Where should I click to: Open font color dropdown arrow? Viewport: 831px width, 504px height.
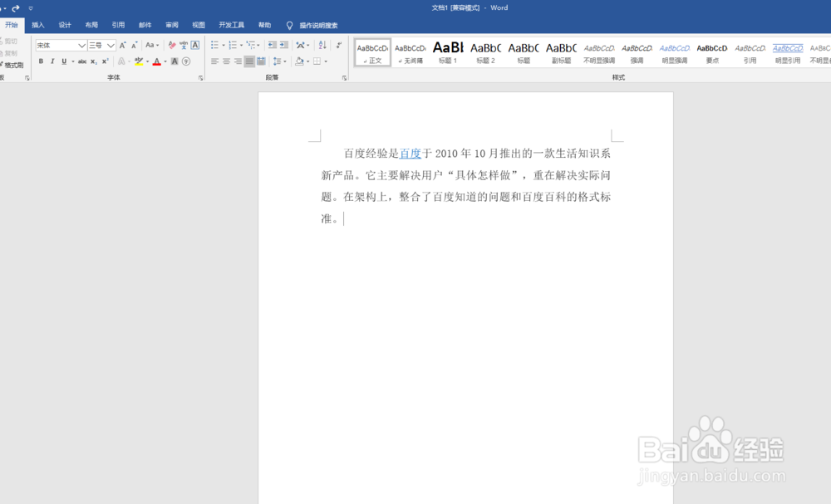click(165, 61)
